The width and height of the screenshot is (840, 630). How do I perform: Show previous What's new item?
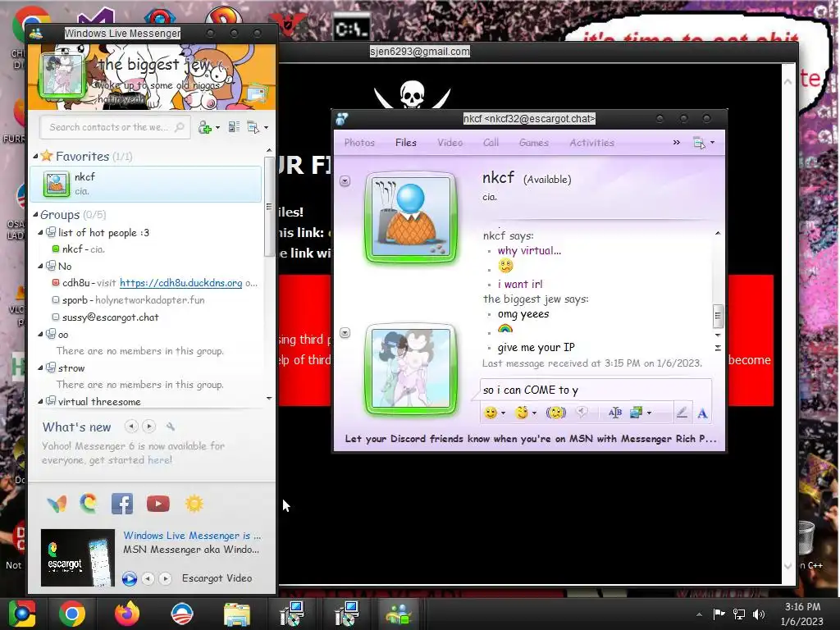coord(131,427)
